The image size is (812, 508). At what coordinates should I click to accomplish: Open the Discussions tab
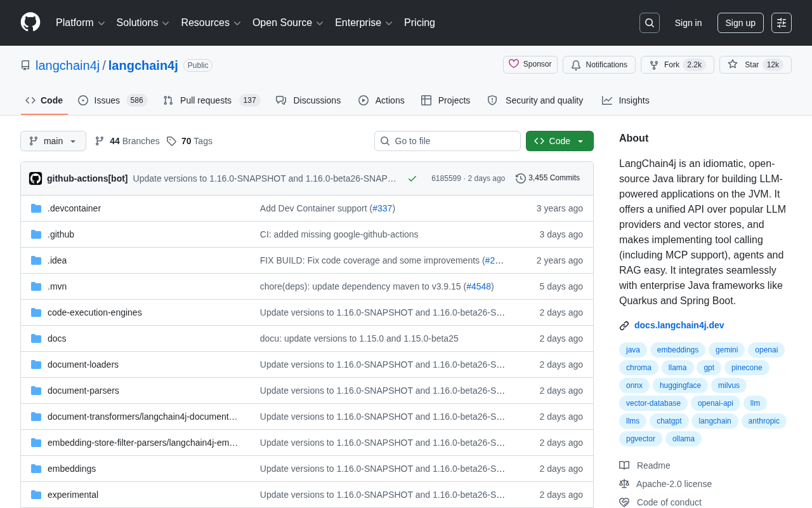pos(308,100)
